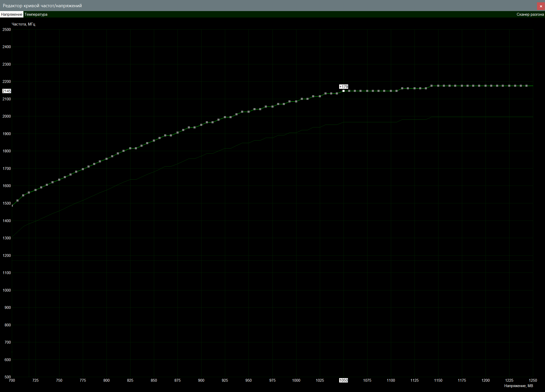Select the Напряжение tab
This screenshot has width=545, height=392.
(x=12, y=14)
